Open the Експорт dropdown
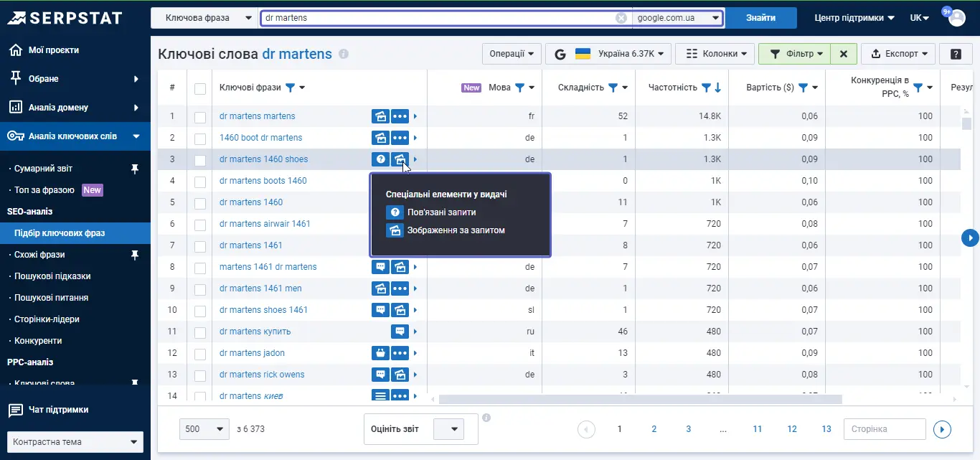The height and width of the screenshot is (460, 980). tap(898, 54)
